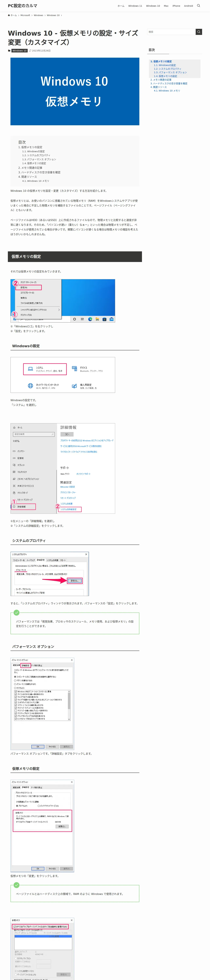Screen dimensions: 210x980
Task: Open the Windows settings システム tile screenshot
Action: [x=62, y=375]
